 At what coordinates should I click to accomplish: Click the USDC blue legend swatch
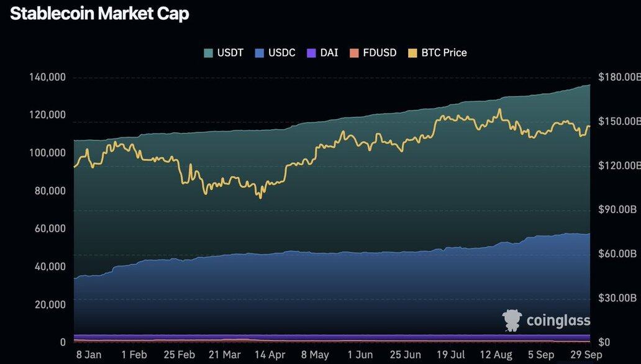[260, 53]
